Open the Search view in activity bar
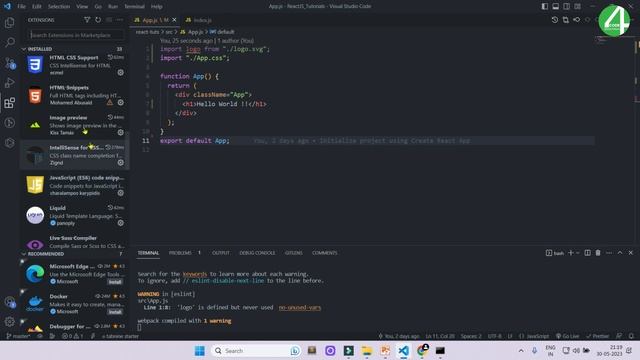 (x=10, y=42)
